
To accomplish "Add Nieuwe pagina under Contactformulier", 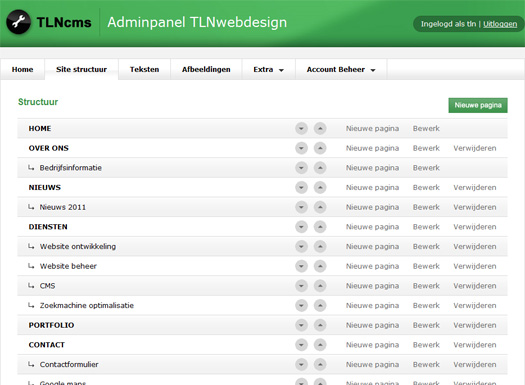I will click(372, 364).
